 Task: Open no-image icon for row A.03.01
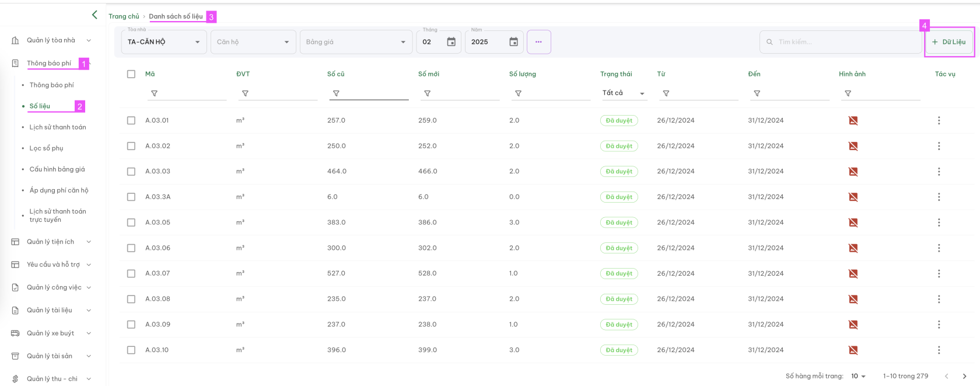pyautogui.click(x=853, y=120)
